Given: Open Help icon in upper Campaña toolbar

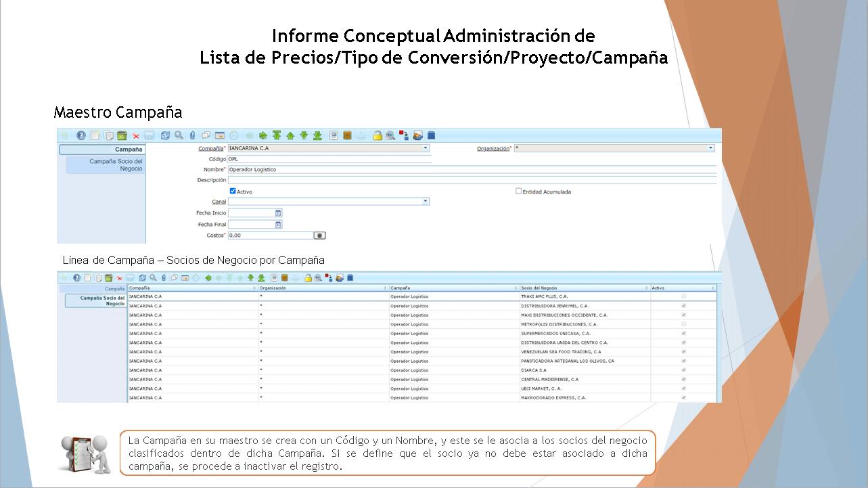Looking at the screenshot, I should (x=81, y=135).
